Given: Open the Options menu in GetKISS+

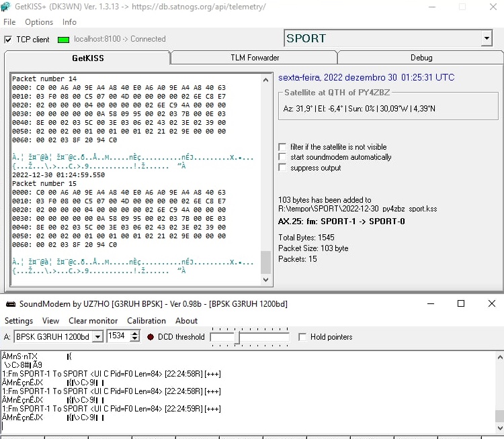Looking at the screenshot, I should pos(39,22).
